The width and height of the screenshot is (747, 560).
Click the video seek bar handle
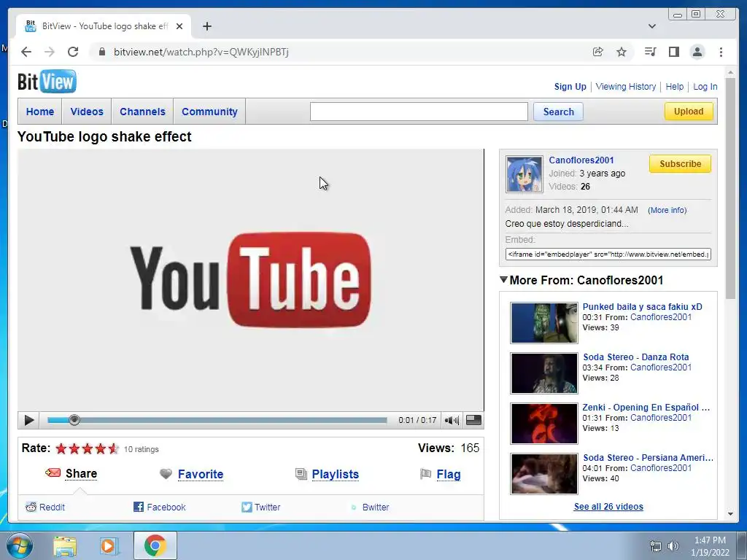tap(74, 420)
